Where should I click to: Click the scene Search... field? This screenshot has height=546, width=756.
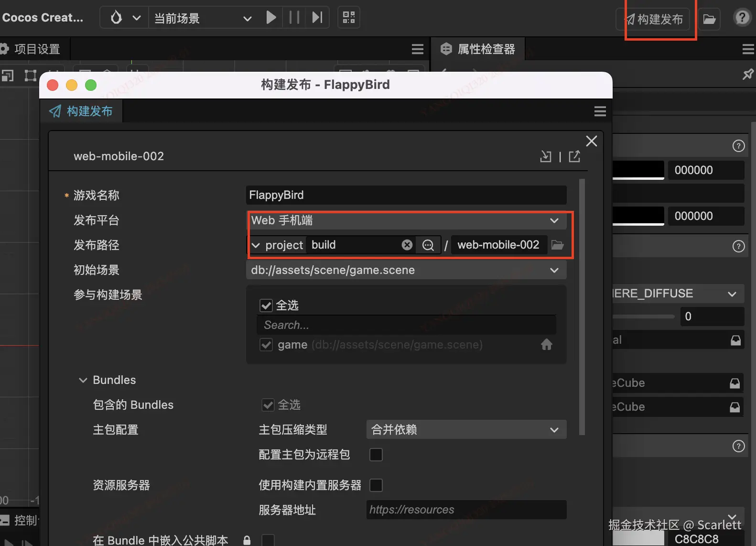406,325
